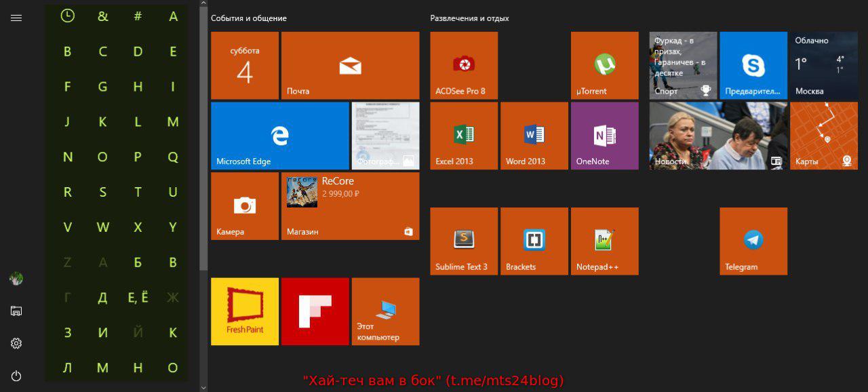868x392 pixels.
Task: Open the Flipboard red tile
Action: (x=315, y=311)
